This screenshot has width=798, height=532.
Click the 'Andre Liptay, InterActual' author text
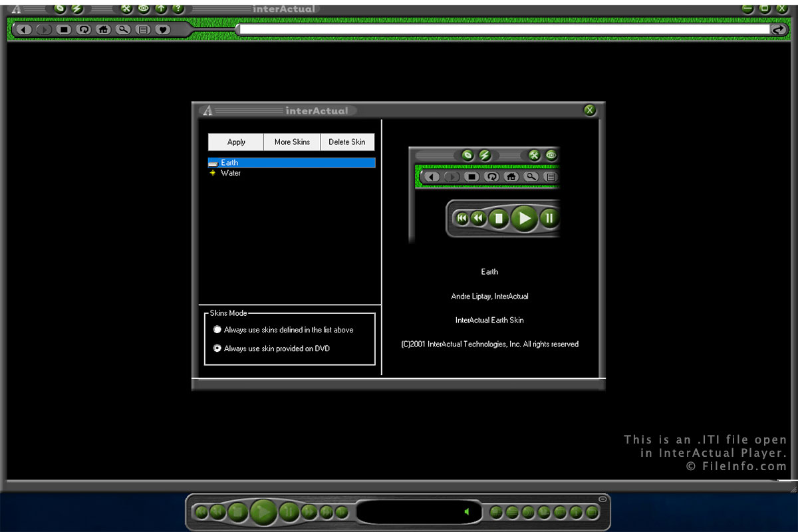point(489,296)
